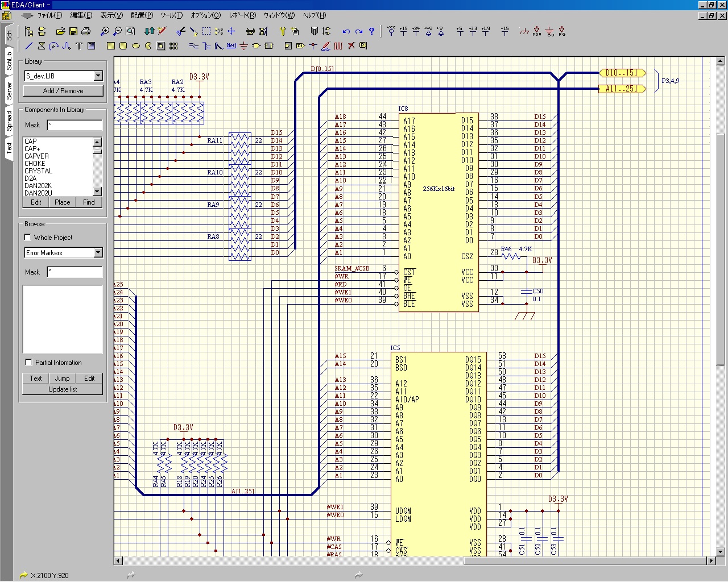The image size is (728, 582).
Task: Click the Add / Remove library button
Action: tap(63, 91)
